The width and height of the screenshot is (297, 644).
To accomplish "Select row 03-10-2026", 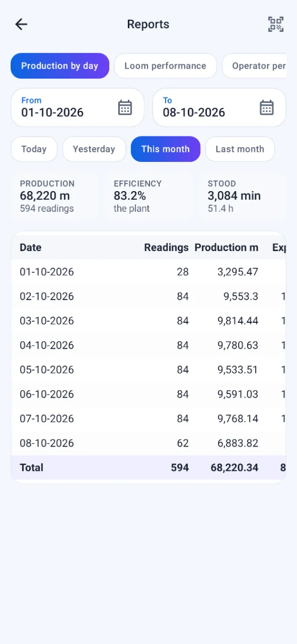I will pyautogui.click(x=148, y=321).
